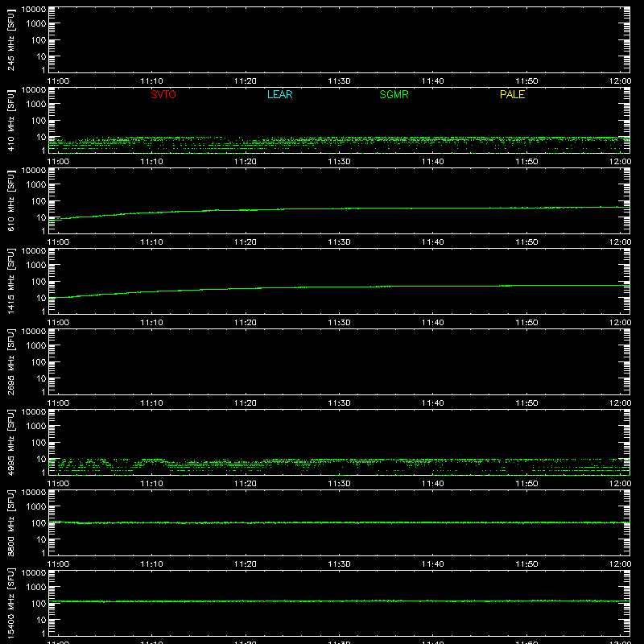Click the green 1415 MHz flux curve
This screenshot has width=644, height=644.
pyautogui.click(x=339, y=287)
